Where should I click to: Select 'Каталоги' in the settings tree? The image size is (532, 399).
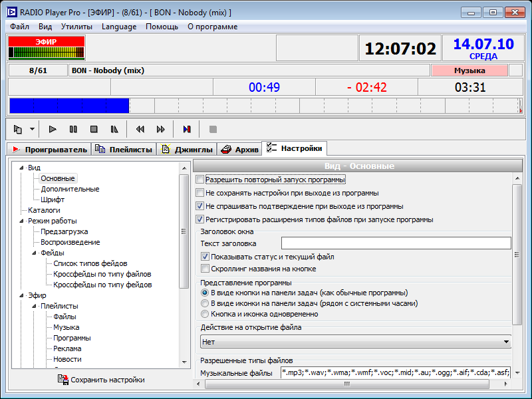(x=44, y=210)
